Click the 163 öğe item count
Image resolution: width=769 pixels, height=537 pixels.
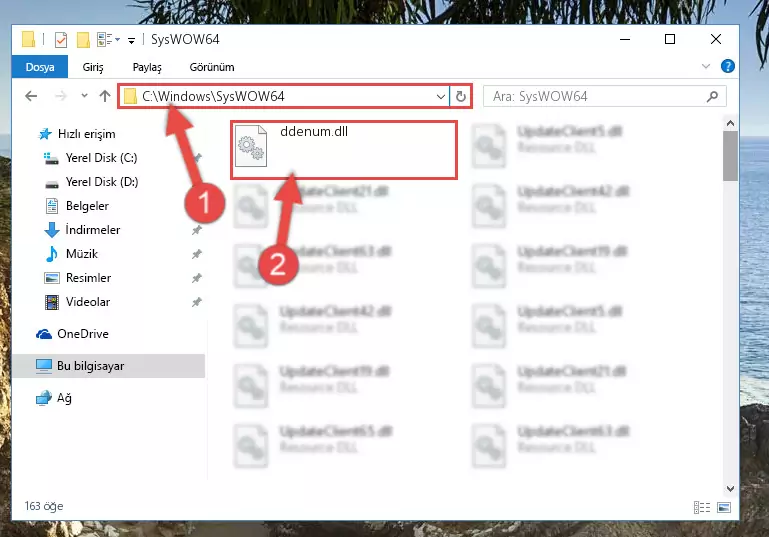[44, 506]
